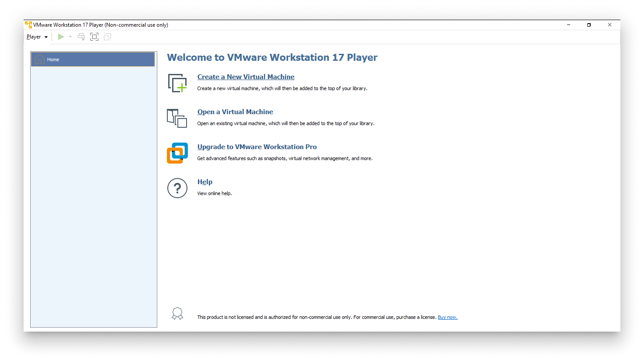Click the license ribbon icon near the bottom

177,313
